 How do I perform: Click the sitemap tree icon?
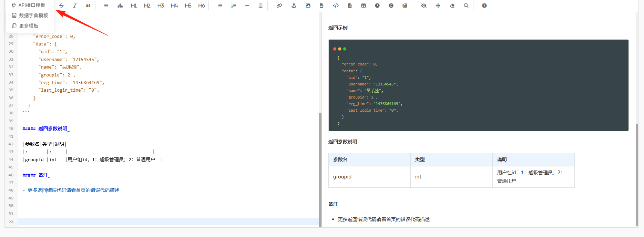[x=120, y=6]
